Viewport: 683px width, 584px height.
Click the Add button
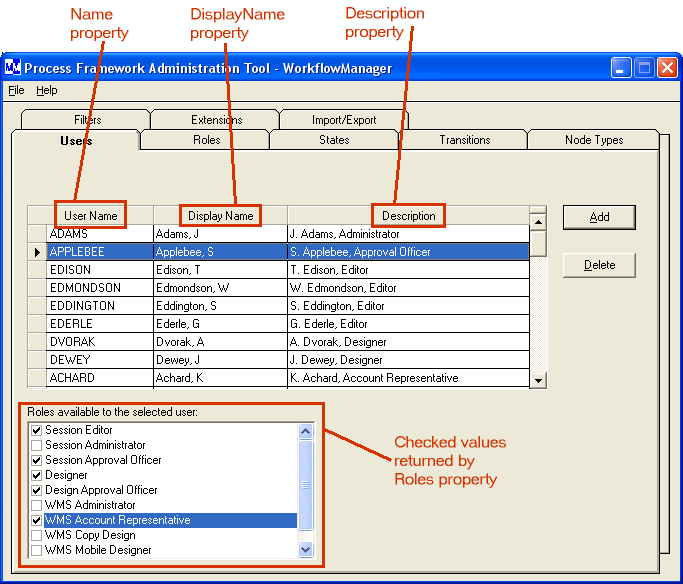point(599,217)
